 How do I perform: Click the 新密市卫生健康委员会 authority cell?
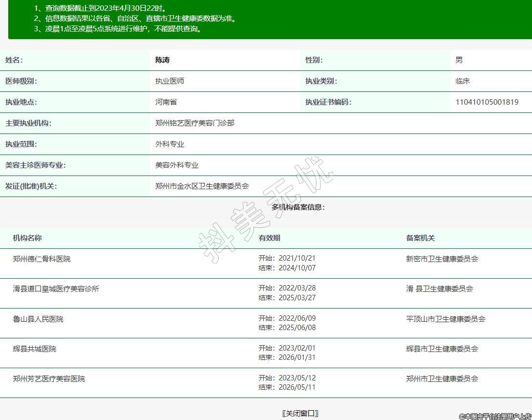(x=442, y=259)
